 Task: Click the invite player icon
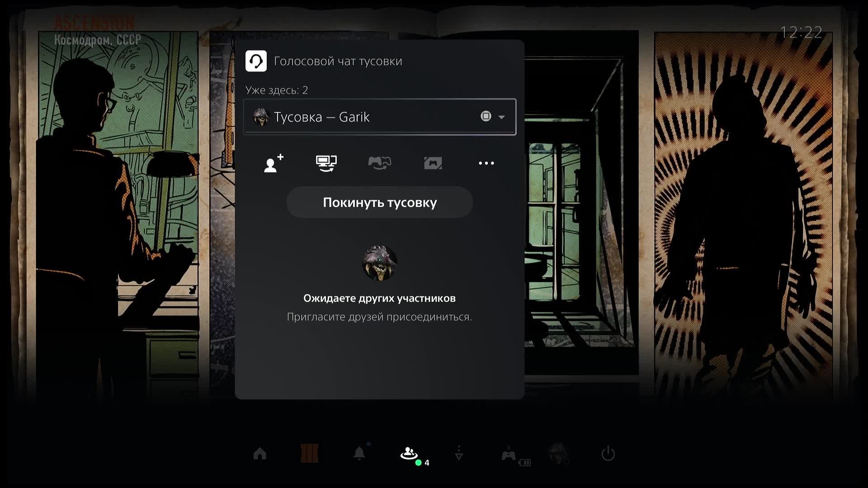coord(274,163)
